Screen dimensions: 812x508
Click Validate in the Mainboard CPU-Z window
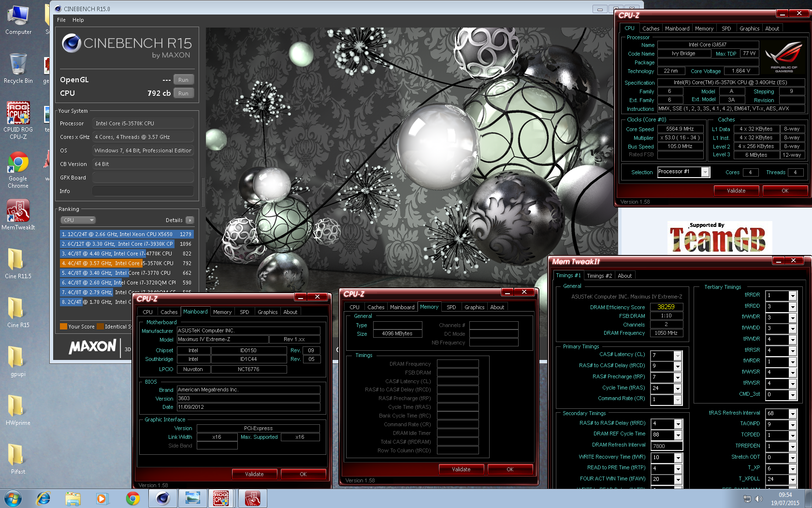point(254,474)
